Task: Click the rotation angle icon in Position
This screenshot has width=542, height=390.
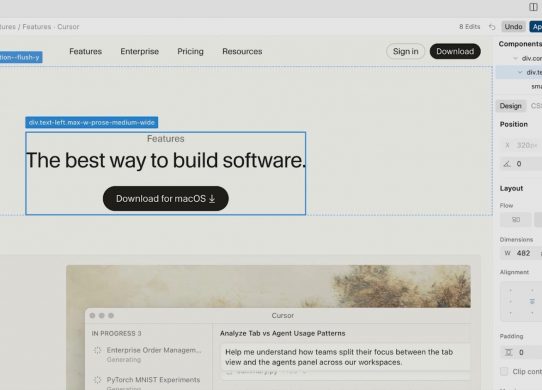Action: pyautogui.click(x=507, y=164)
